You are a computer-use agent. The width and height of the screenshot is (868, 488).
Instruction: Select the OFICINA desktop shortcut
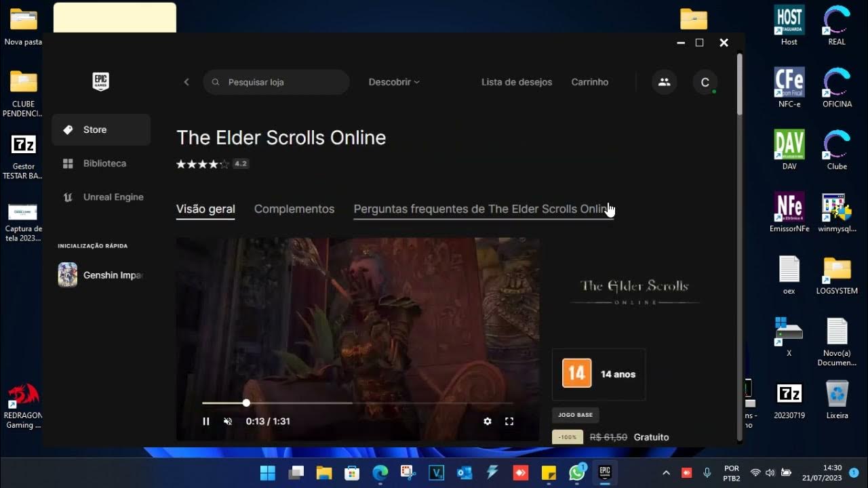coord(837,87)
